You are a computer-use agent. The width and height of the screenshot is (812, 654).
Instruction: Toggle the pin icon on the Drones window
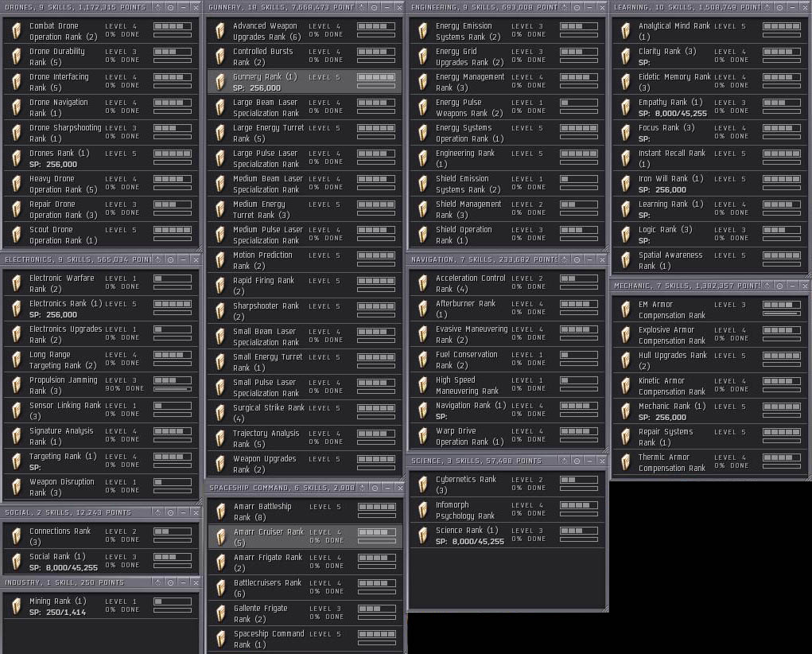tap(158, 7)
